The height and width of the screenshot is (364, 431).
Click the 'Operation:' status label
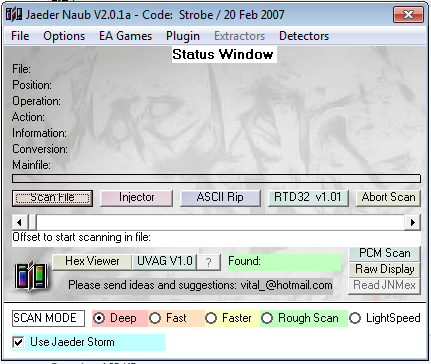(36, 101)
